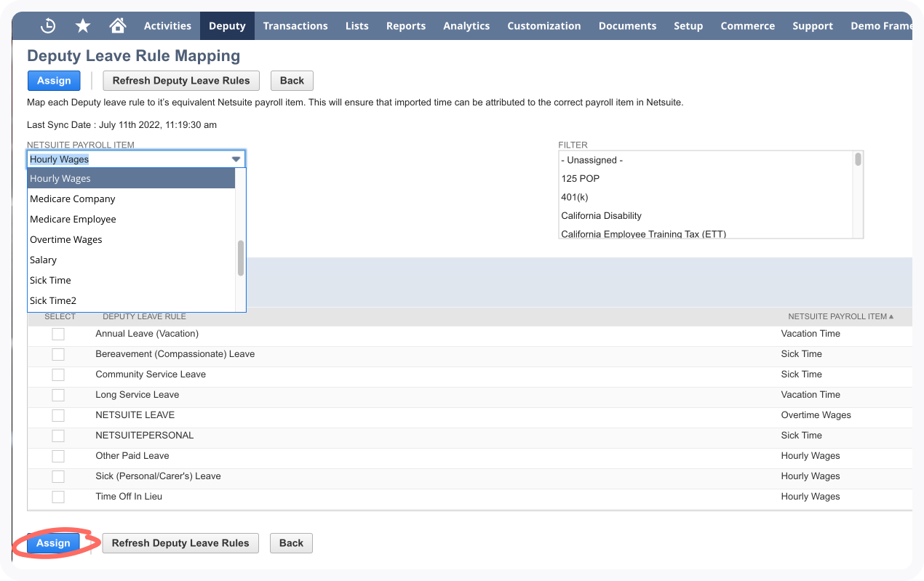
Task: Check the Community Service Leave checkbox
Action: tap(58, 374)
